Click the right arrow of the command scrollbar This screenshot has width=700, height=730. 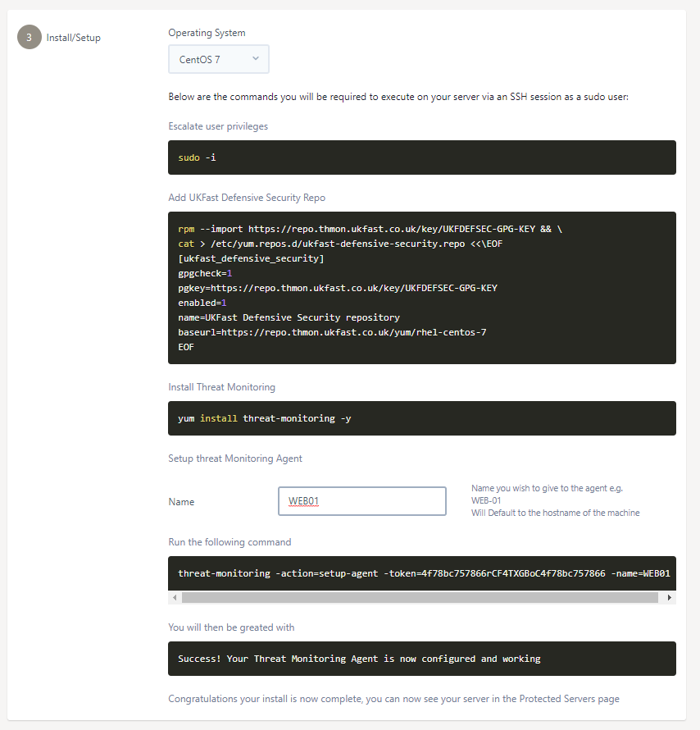670,597
